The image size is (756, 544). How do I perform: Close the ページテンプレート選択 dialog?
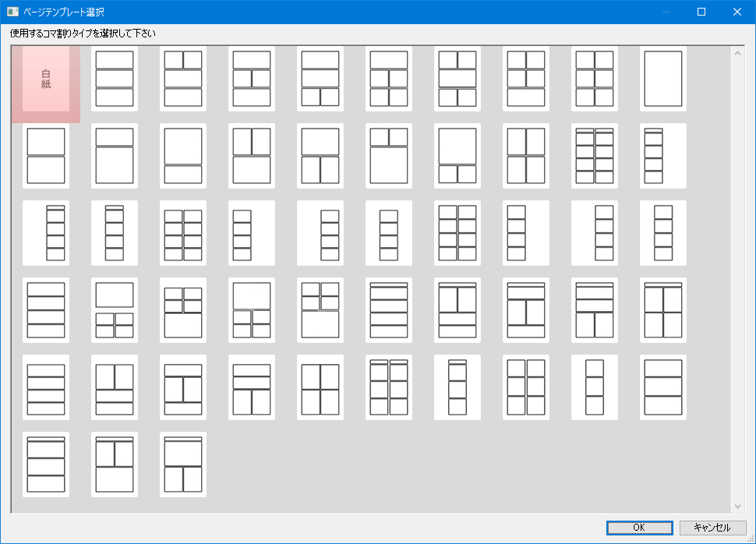[x=737, y=12]
